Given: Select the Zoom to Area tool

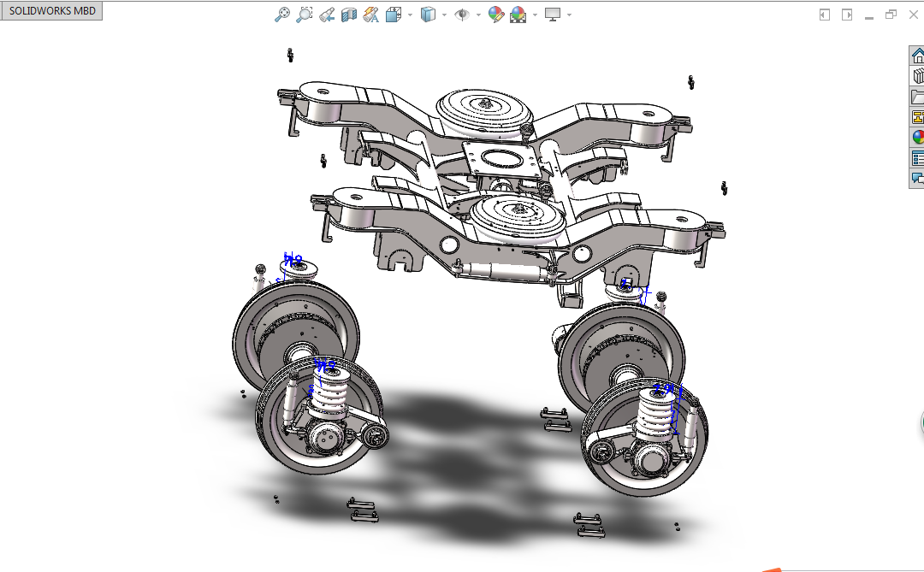Looking at the screenshot, I should point(304,15).
